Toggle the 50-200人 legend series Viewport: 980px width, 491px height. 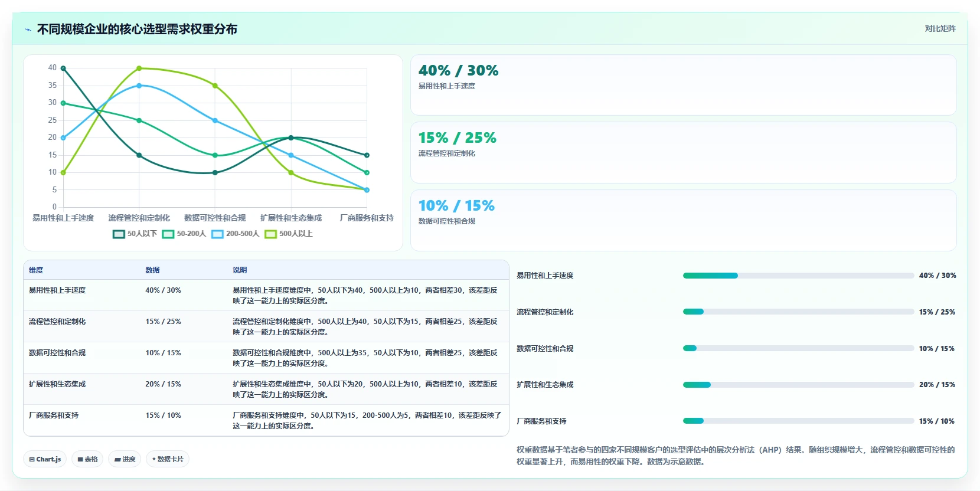coord(184,234)
